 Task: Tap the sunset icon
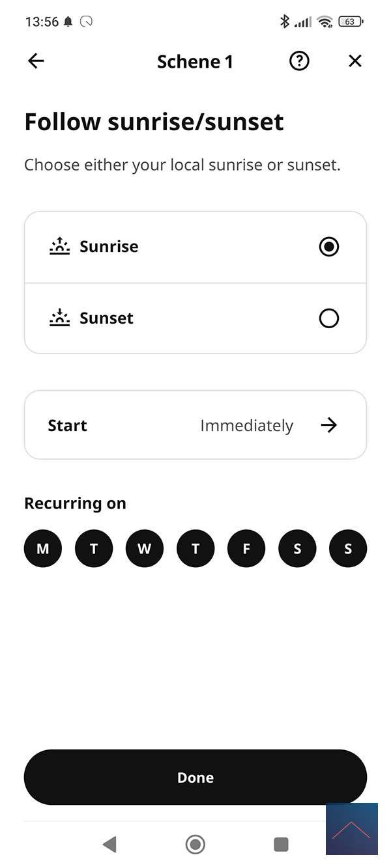click(x=59, y=318)
